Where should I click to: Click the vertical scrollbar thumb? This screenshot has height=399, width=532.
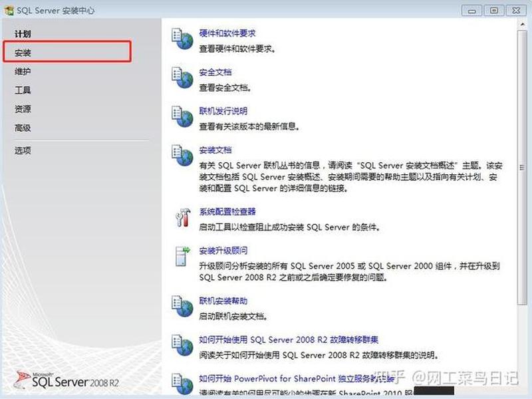click(x=522, y=168)
